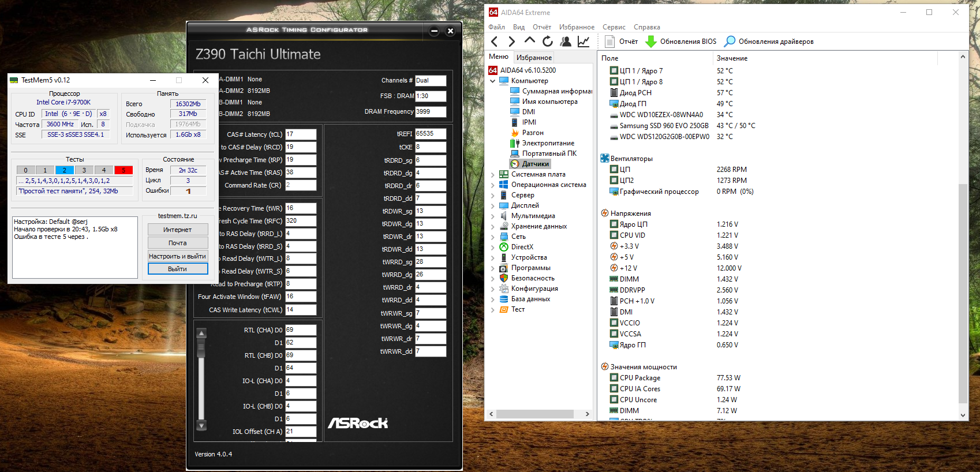Click the AIDA64 sensor list vertical scrollbar
This screenshot has height=472, width=980.
click(962, 294)
